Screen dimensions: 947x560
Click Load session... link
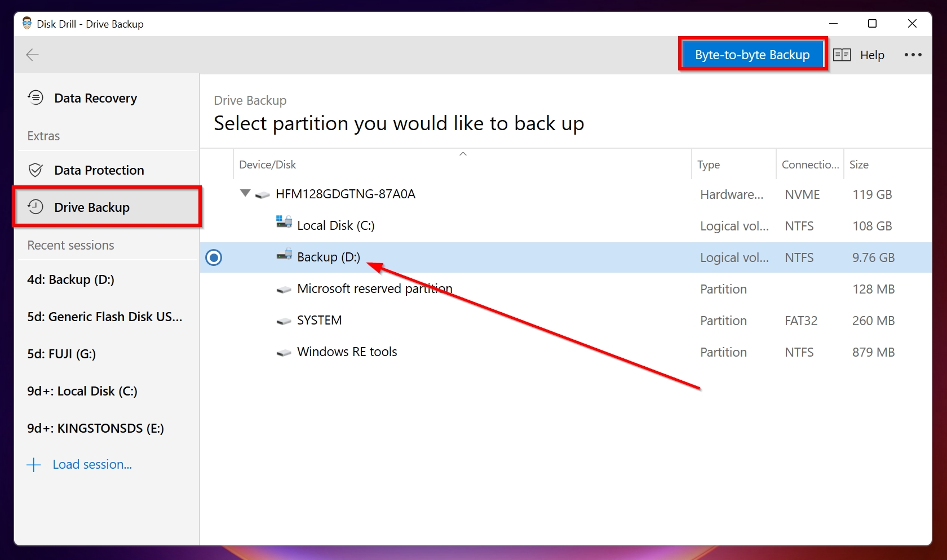92,464
